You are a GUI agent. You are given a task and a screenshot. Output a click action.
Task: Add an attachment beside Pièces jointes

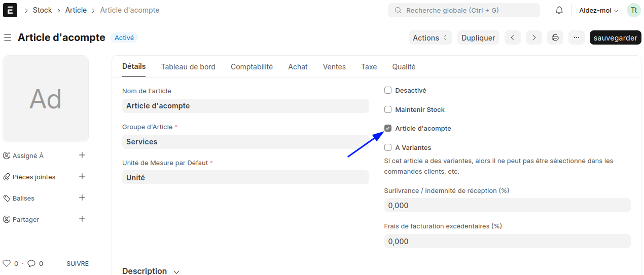click(82, 176)
